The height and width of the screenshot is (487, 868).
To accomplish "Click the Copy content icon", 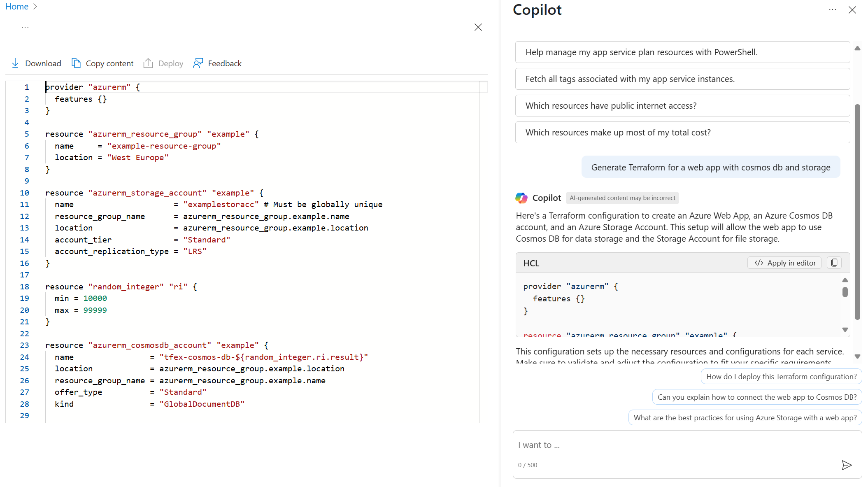I will pos(76,63).
